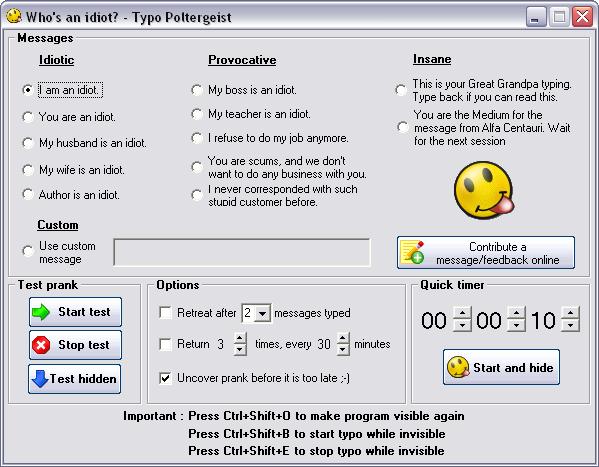The width and height of the screenshot is (599, 467).
Task: Increase the Return times count
Action: [240, 338]
